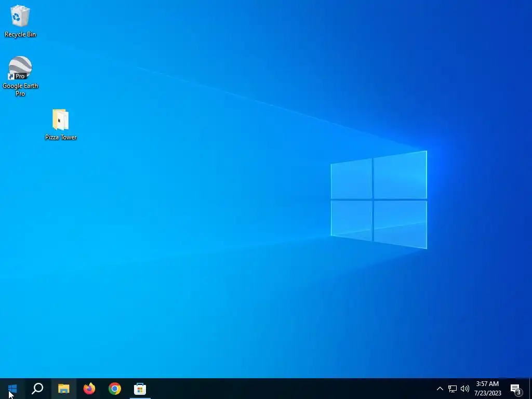This screenshot has height=399, width=532.
Task: Open Microsoft Store from taskbar
Action: [140, 389]
